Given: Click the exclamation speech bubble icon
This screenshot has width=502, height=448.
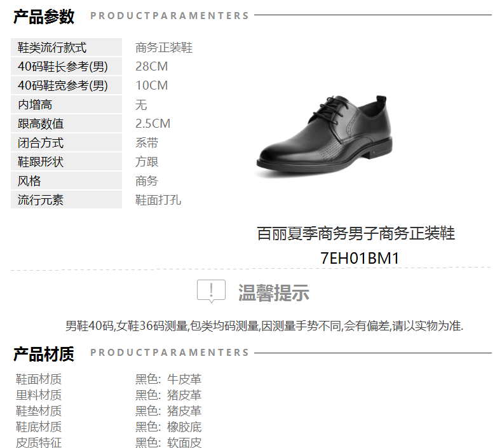Looking at the screenshot, I should pyautogui.click(x=211, y=291).
